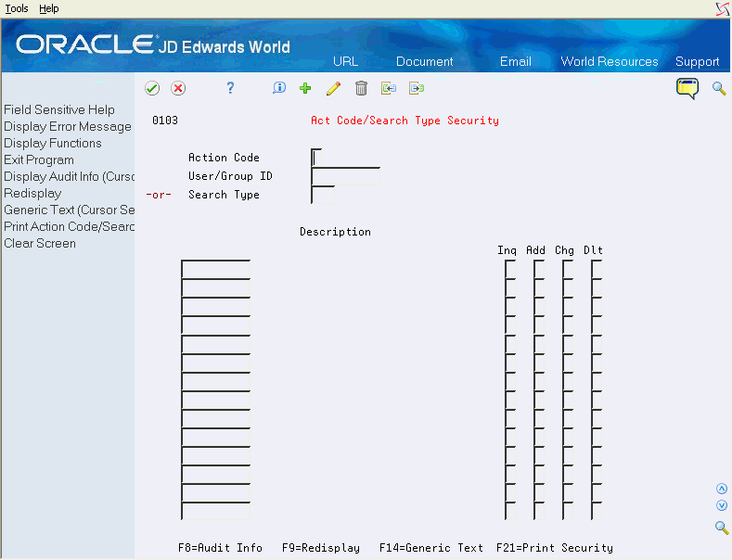Viewport: 732px width, 560px height.
Task: Click the green checkmark OK icon
Action: coord(152,88)
